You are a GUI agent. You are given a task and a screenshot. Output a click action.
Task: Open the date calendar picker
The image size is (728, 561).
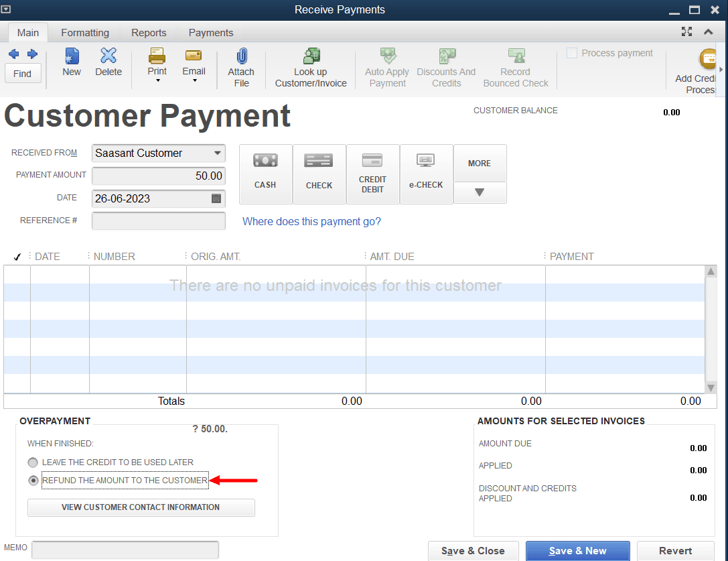pos(216,198)
